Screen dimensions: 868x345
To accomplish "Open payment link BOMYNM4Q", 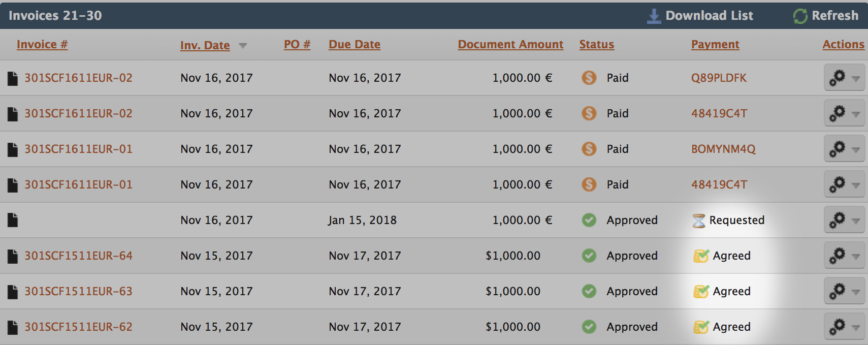I will click(723, 149).
